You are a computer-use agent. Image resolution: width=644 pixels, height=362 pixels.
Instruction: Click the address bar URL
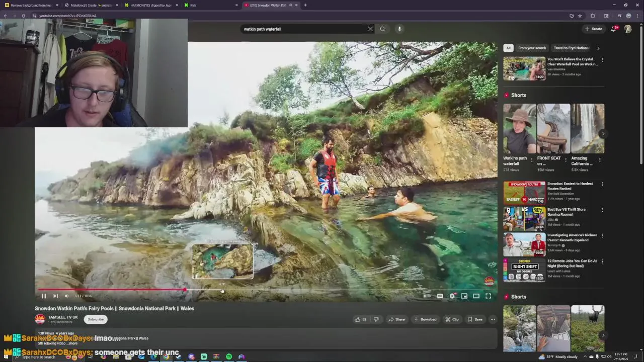(67, 16)
